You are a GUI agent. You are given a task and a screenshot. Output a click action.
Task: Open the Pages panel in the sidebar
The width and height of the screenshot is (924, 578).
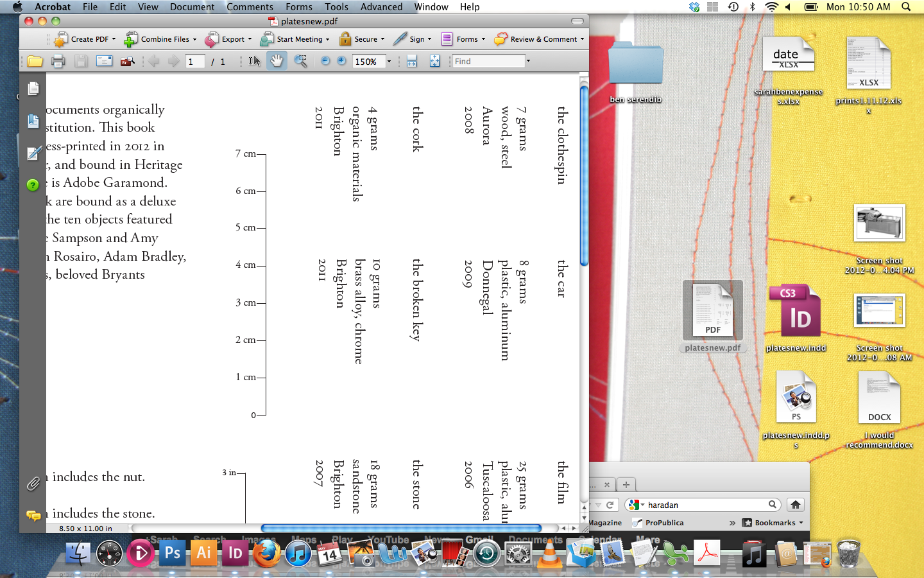pos(33,88)
